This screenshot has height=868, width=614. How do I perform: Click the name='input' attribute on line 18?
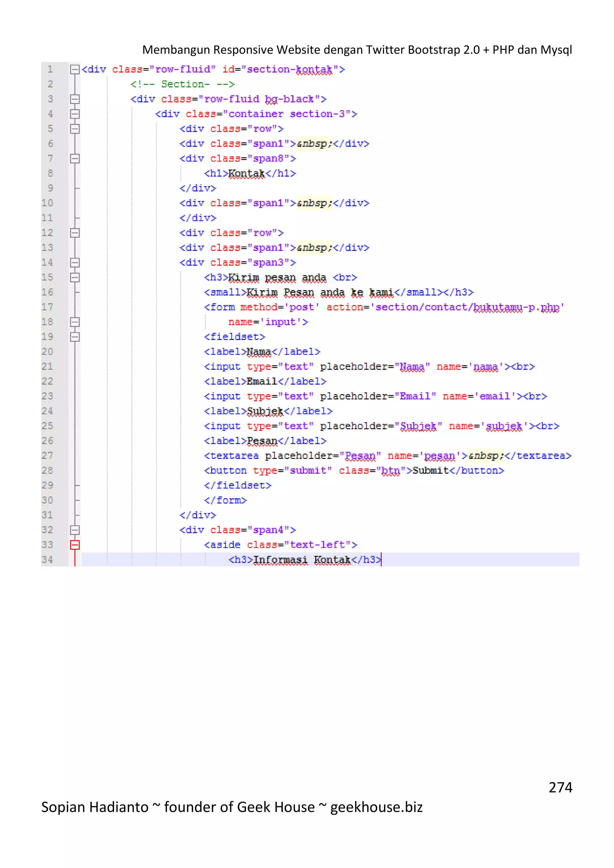pos(265,322)
